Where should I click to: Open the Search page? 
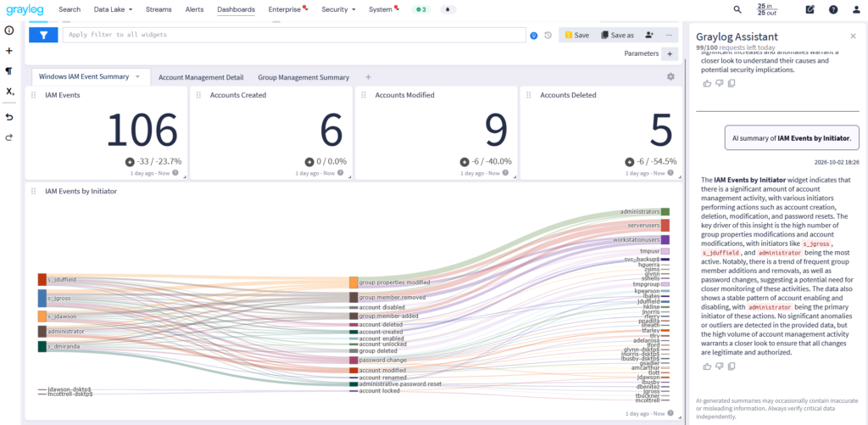click(x=70, y=9)
